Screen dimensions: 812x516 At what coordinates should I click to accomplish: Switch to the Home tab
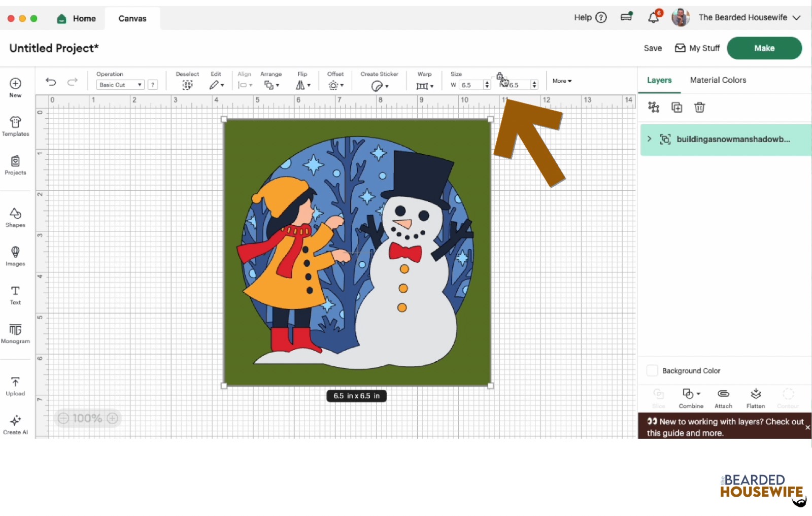coord(76,18)
